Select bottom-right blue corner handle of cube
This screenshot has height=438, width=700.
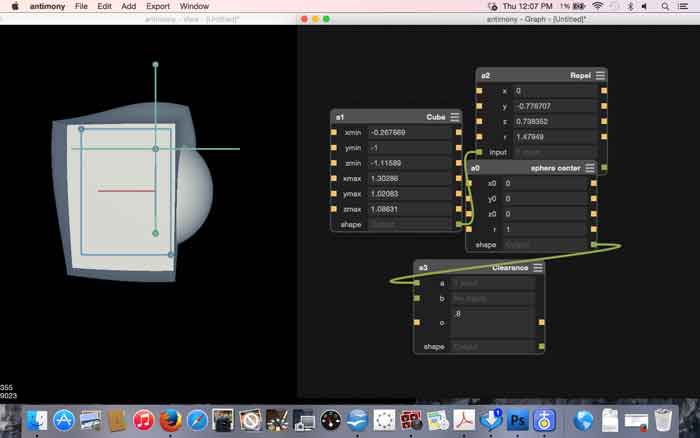click(171, 254)
